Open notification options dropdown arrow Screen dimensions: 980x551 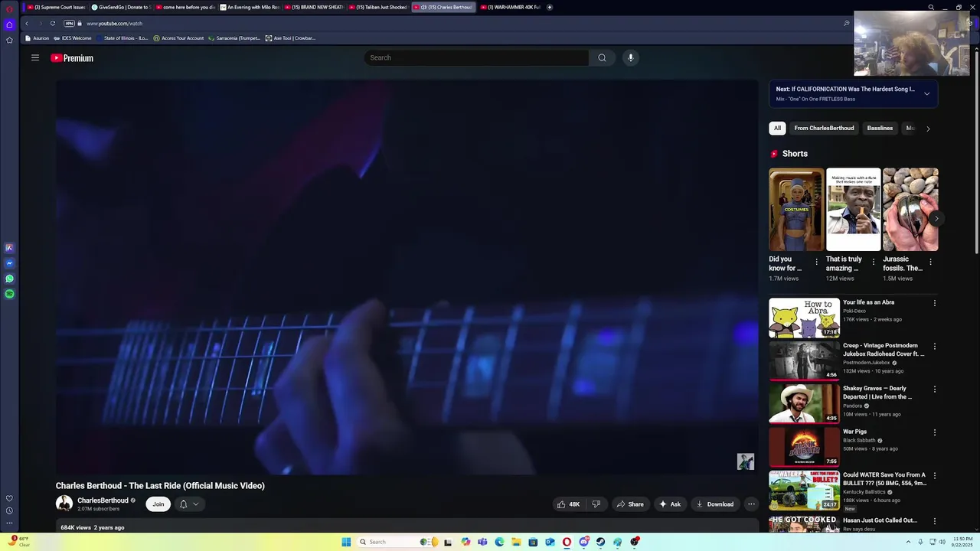[196, 504]
